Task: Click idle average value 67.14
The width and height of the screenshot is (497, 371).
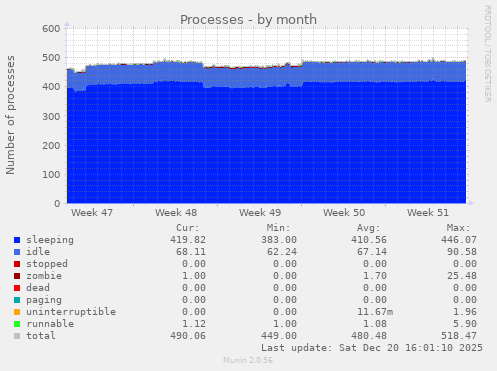Action: tap(372, 252)
